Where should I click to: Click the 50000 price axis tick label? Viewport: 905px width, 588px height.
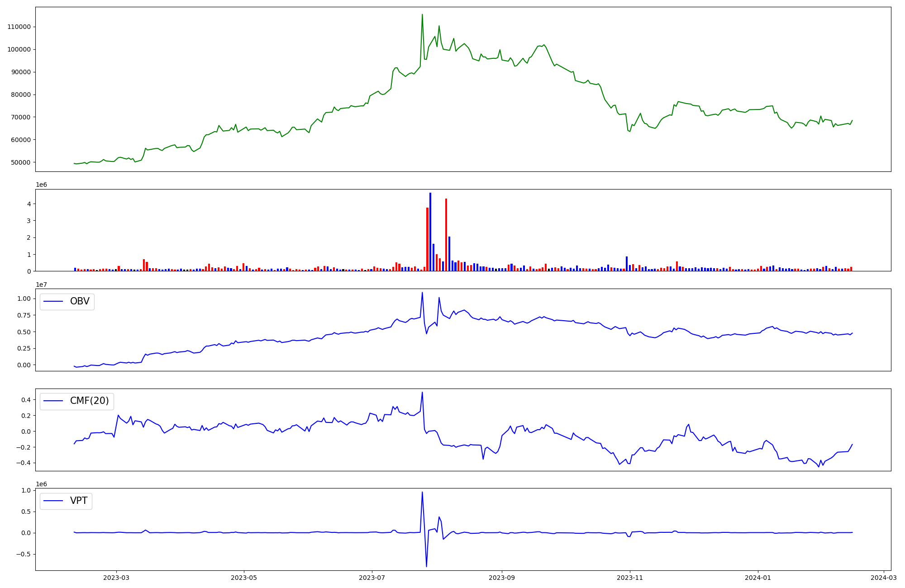pos(21,162)
